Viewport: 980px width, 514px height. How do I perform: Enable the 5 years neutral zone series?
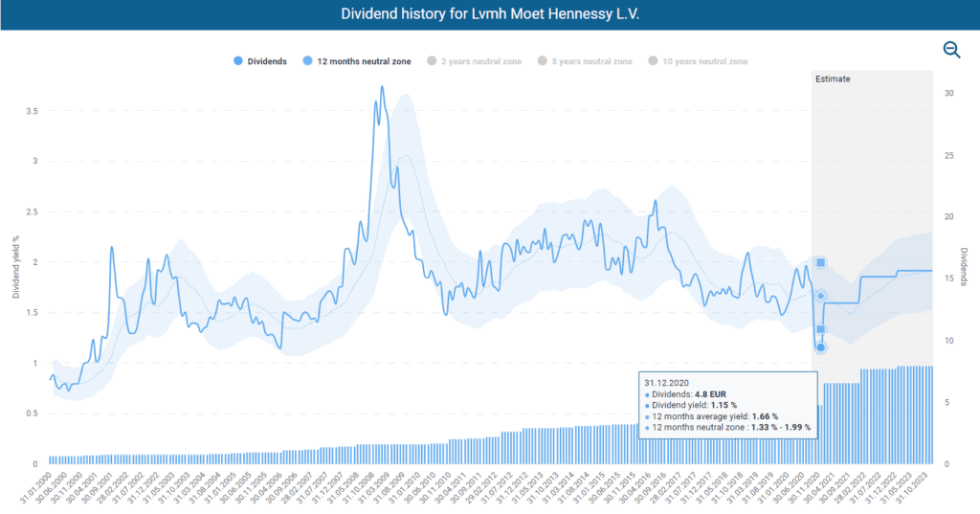585,61
